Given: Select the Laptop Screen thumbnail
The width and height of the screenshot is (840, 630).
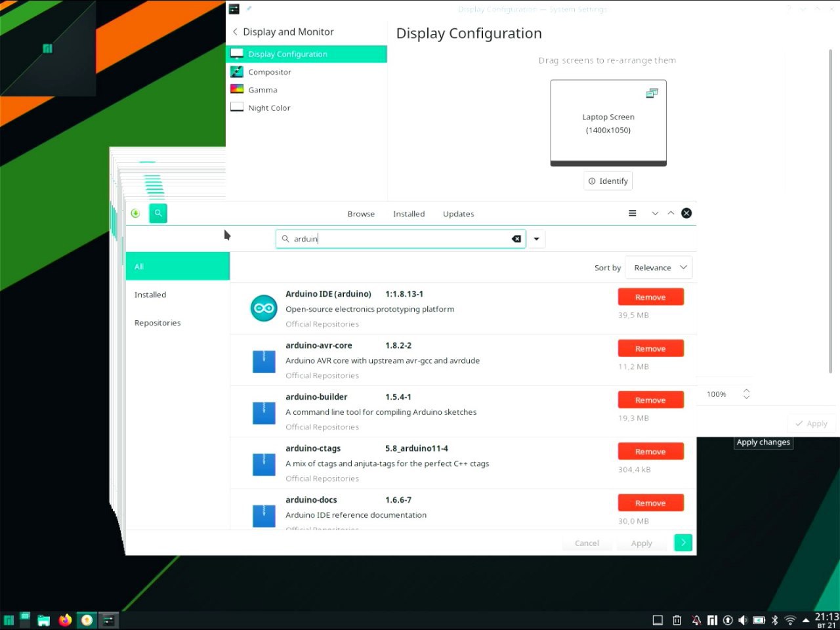Looking at the screenshot, I should point(608,123).
